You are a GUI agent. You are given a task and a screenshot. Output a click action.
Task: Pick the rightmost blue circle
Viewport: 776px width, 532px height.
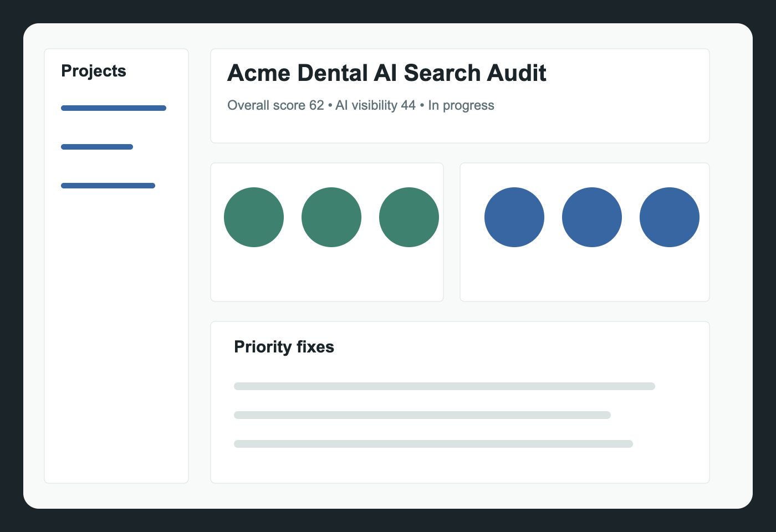pos(670,217)
